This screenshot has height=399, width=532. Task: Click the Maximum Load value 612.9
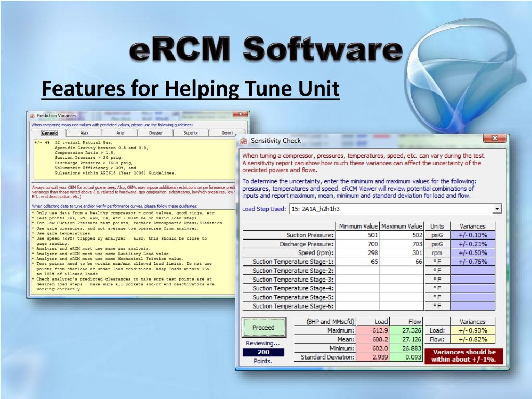(x=373, y=330)
